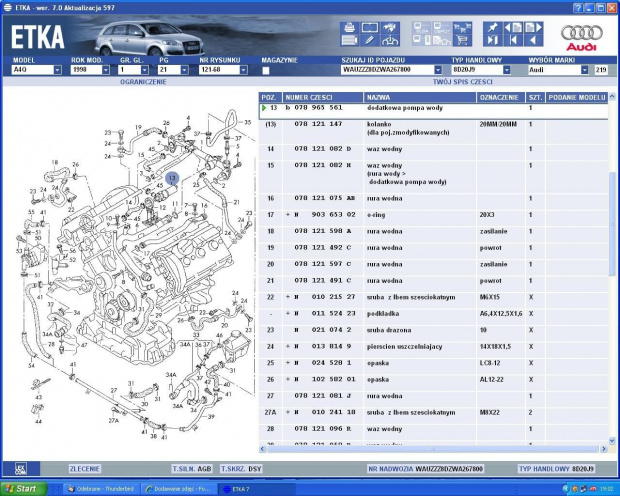
Task: Click the skip-to-end arrow icon
Action: tap(493, 40)
